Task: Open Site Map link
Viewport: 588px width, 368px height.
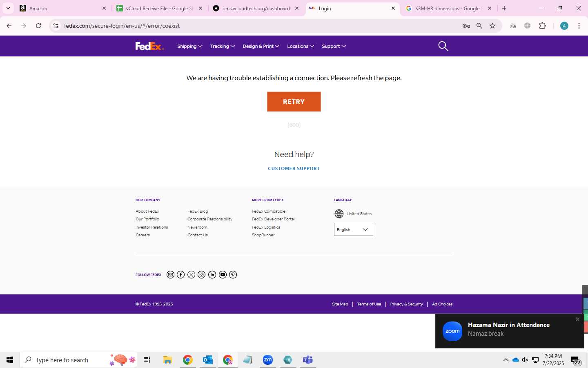Action: [x=340, y=304]
